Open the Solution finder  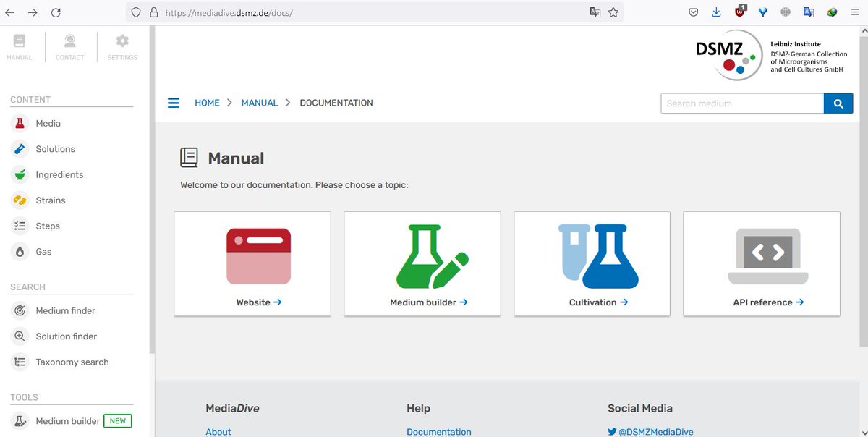coord(67,336)
